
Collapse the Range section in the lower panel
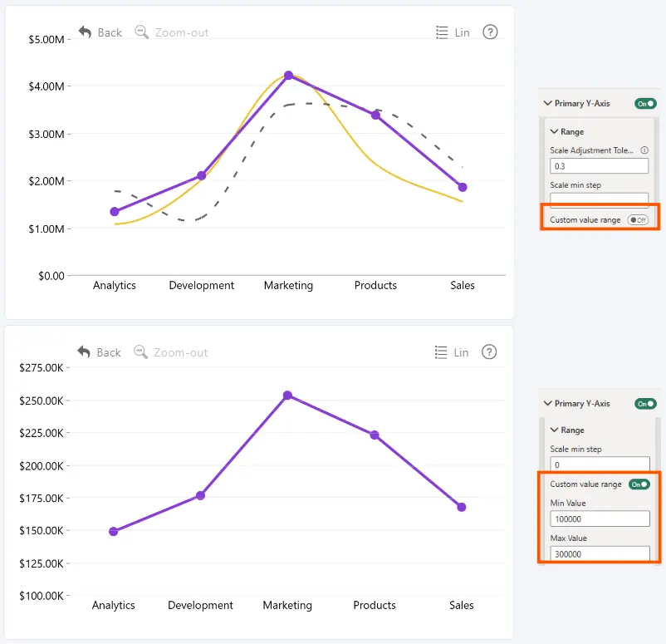554,430
